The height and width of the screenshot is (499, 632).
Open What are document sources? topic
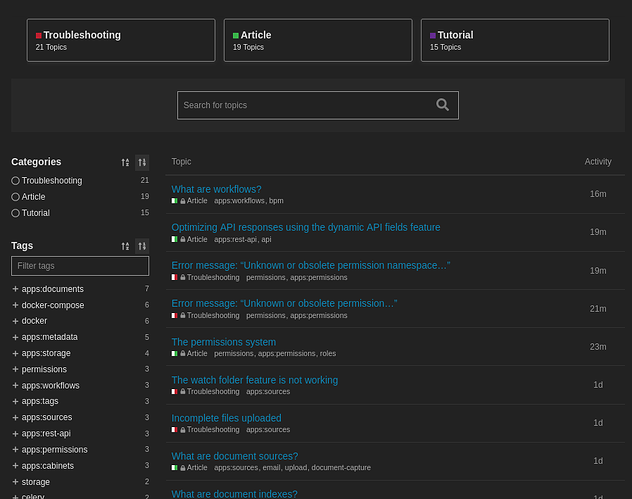coord(235,456)
